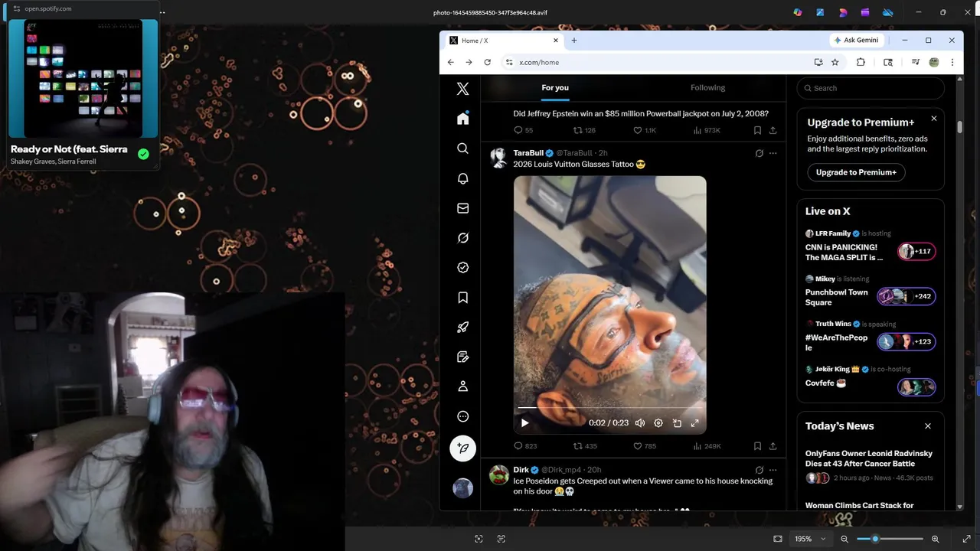Toggle picture-in-picture on tattoo video

677,422
